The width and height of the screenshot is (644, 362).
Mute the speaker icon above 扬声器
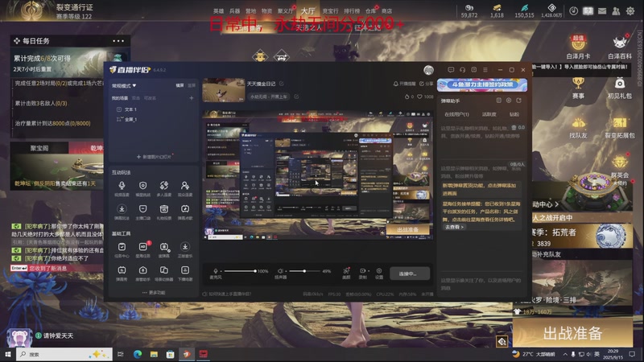tap(280, 271)
